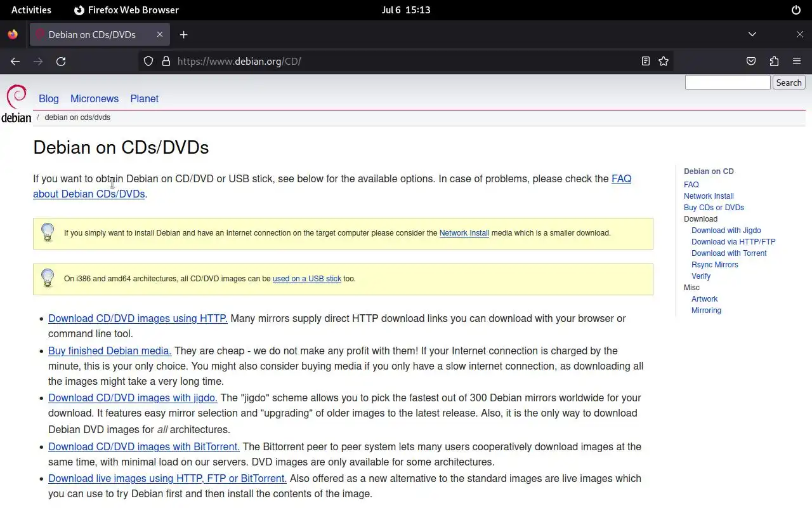Open Download live images link

pyautogui.click(x=167, y=479)
